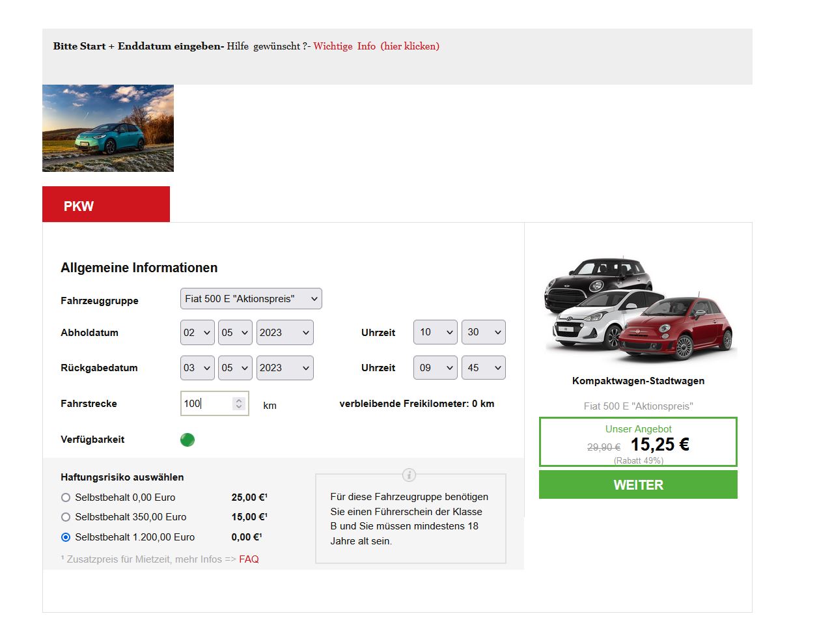Click the Allgemeine Informationen heading

point(139,268)
